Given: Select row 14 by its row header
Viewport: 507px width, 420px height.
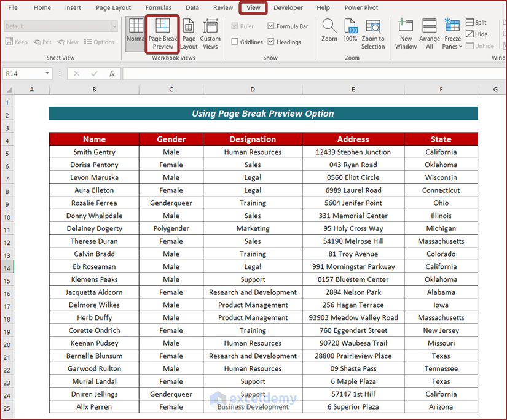Looking at the screenshot, I should point(9,266).
